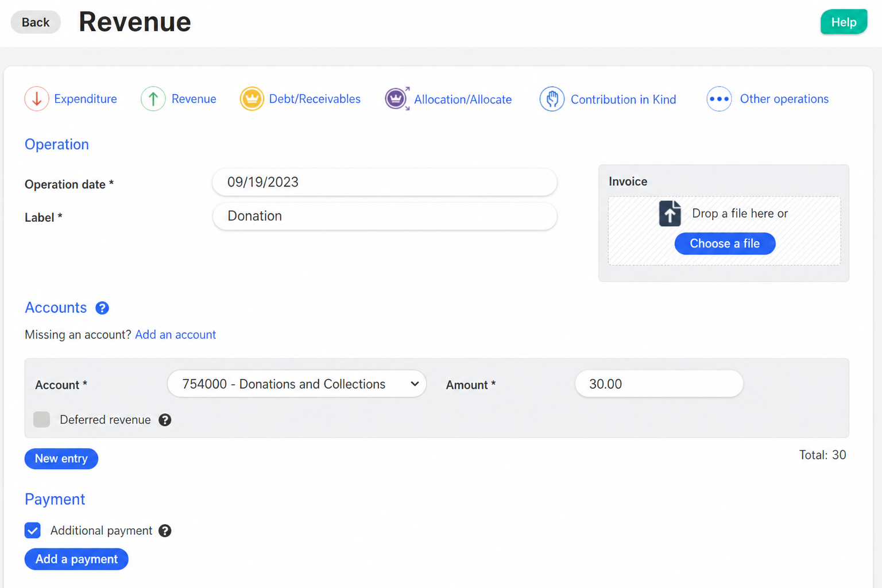Image resolution: width=882 pixels, height=588 pixels.
Task: Click the Choose a file button
Action: click(725, 243)
